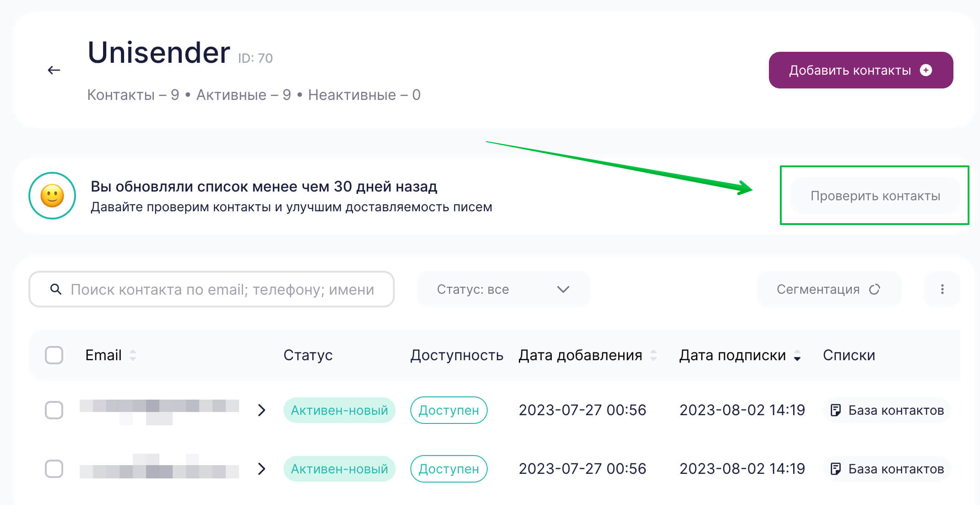
Task: Click second row date 2023-07-27 00:56
Action: pyautogui.click(x=582, y=469)
